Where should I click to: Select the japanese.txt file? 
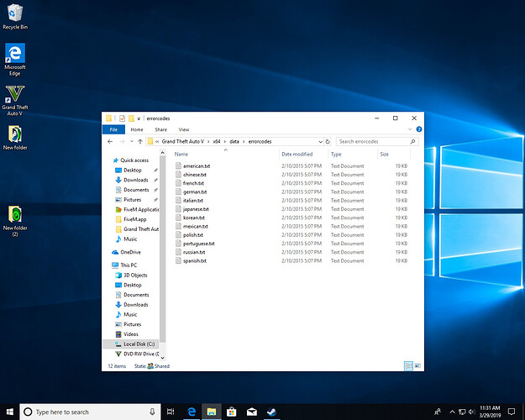tap(192, 209)
